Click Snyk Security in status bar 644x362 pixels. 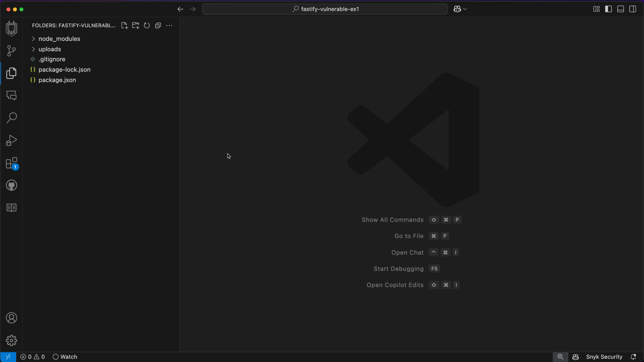pos(604,357)
